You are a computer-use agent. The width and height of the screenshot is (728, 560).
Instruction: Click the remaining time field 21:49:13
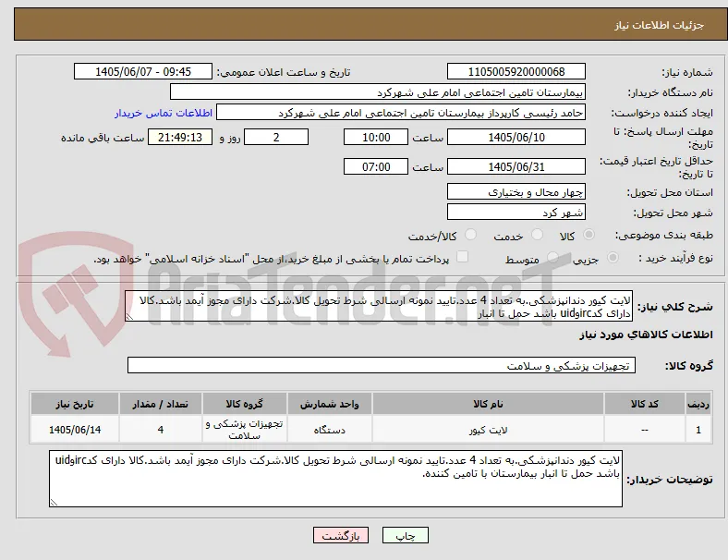click(180, 138)
